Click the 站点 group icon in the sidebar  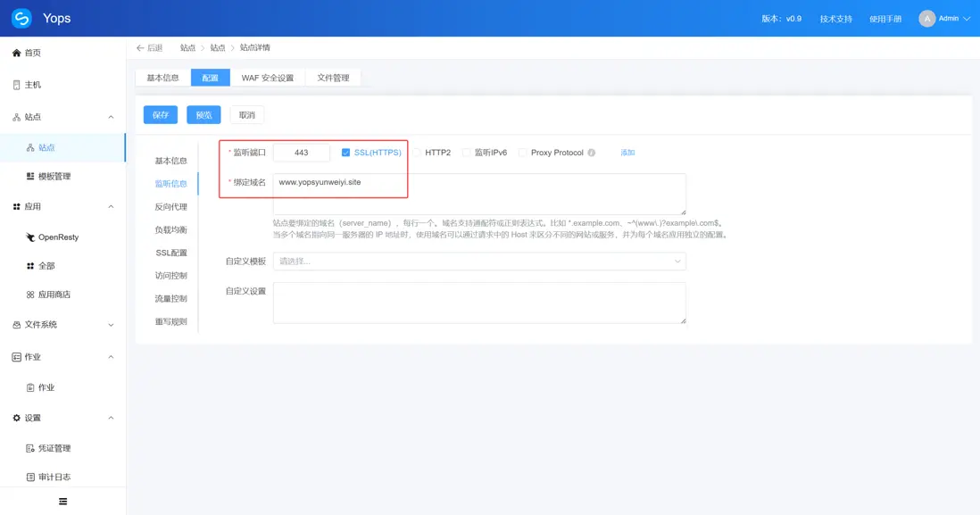[x=16, y=118]
